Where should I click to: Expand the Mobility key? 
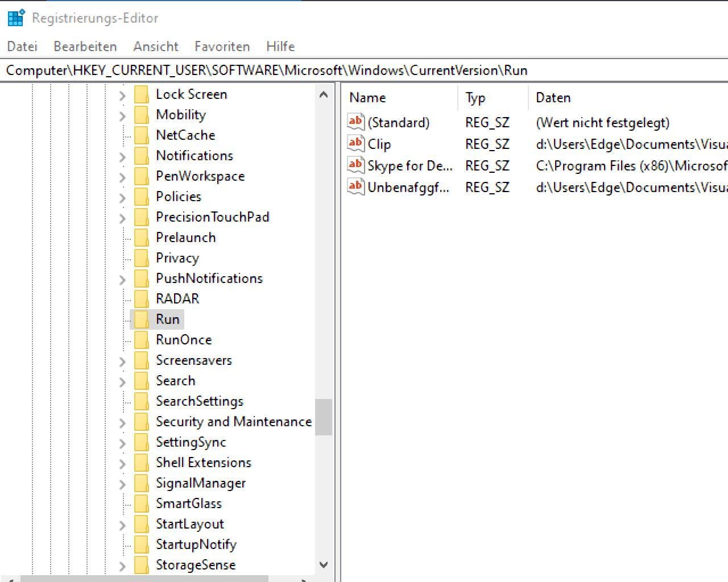(x=122, y=116)
